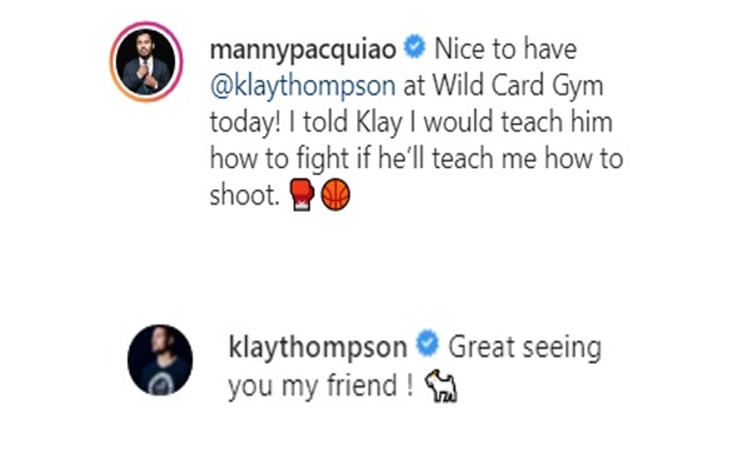Click 'Nice to have' caption text
Image resolution: width=750 pixels, height=450 pixels.
click(x=505, y=49)
